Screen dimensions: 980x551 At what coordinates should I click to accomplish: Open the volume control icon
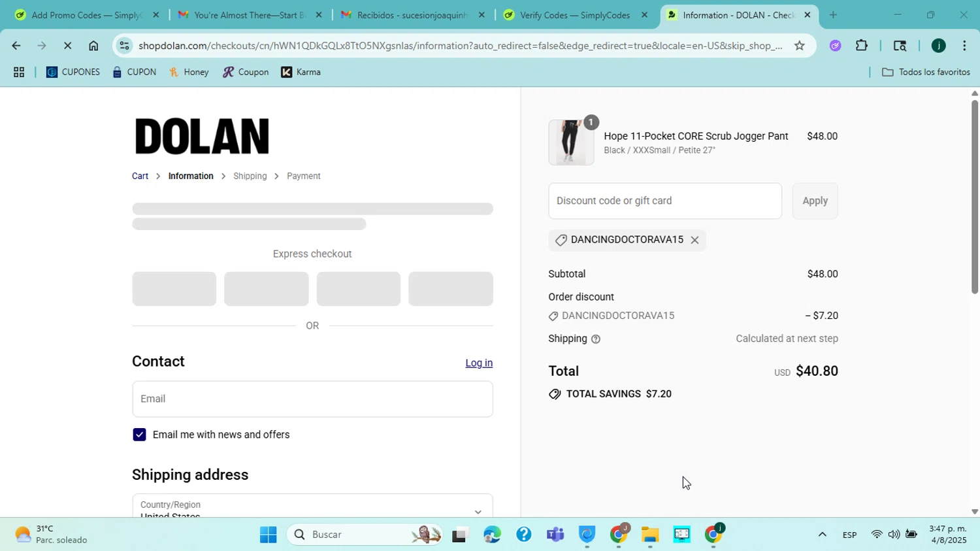pyautogui.click(x=894, y=535)
